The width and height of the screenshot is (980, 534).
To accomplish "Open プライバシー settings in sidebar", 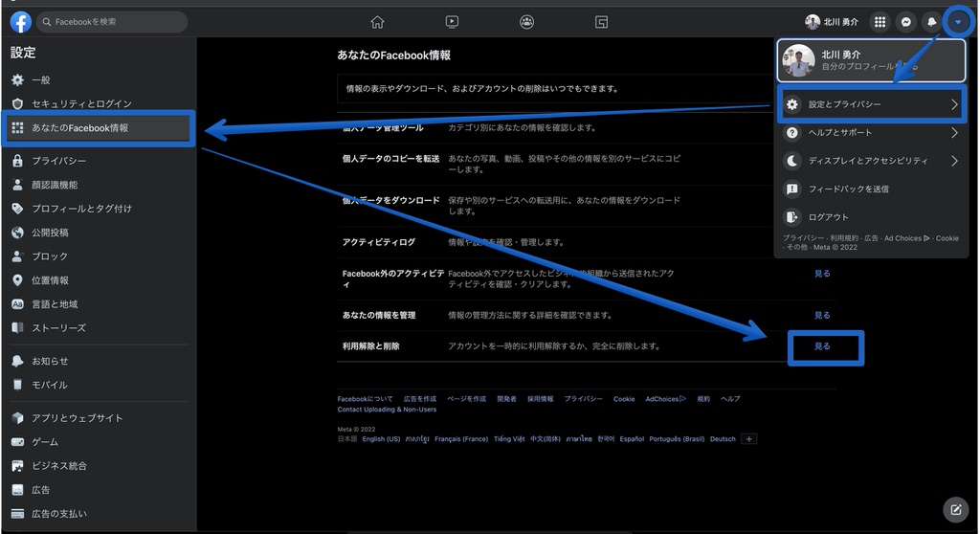I will coord(99,161).
